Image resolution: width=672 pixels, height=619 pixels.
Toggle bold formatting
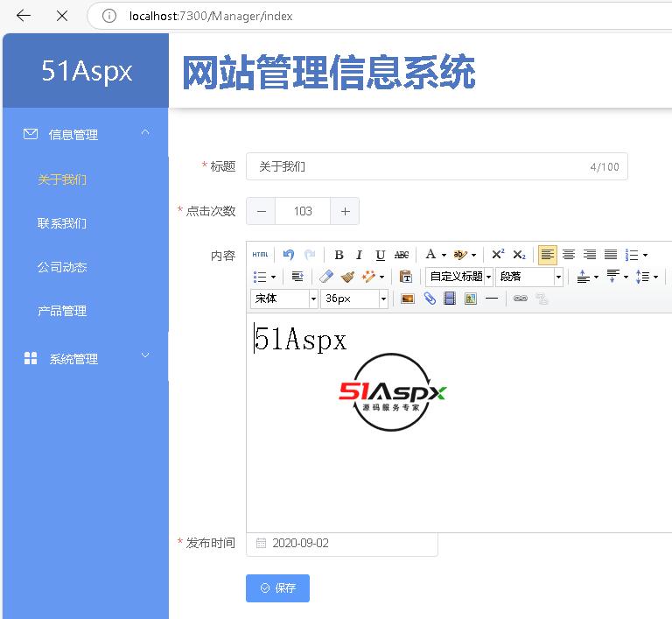339,255
